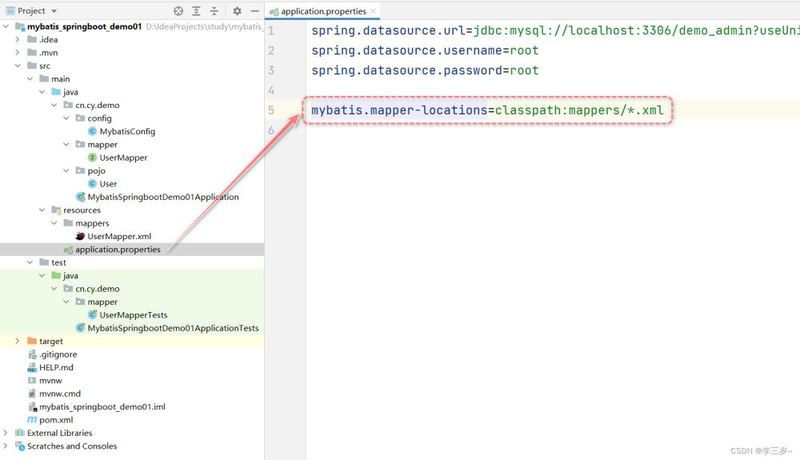Collapse mybatis_springboot_demo01 root node
Image resolution: width=800 pixels, height=460 pixels.
pos(6,26)
